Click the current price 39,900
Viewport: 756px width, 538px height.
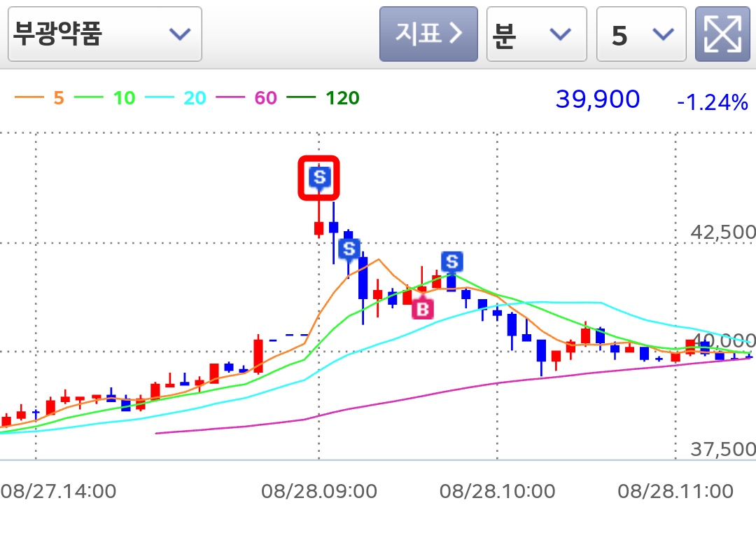point(598,99)
